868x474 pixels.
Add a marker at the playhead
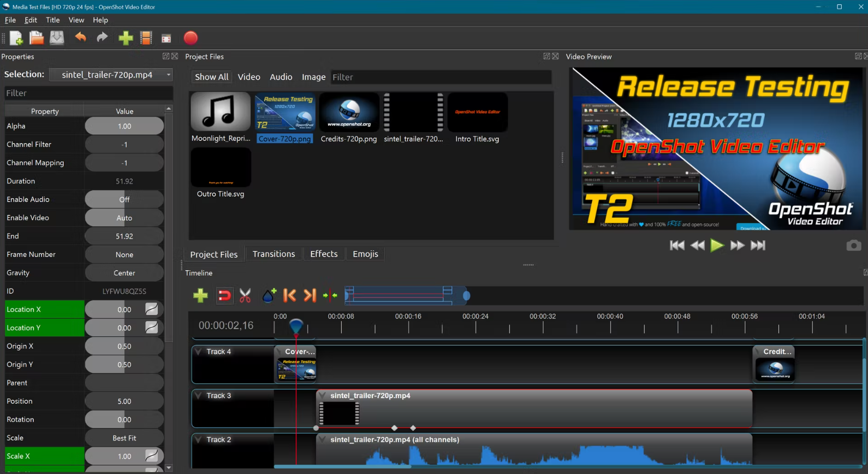click(x=269, y=295)
